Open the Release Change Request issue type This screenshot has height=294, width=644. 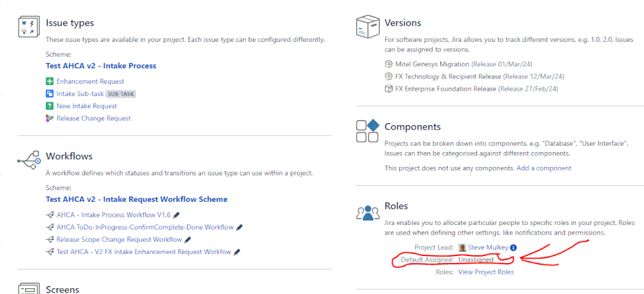click(x=93, y=118)
